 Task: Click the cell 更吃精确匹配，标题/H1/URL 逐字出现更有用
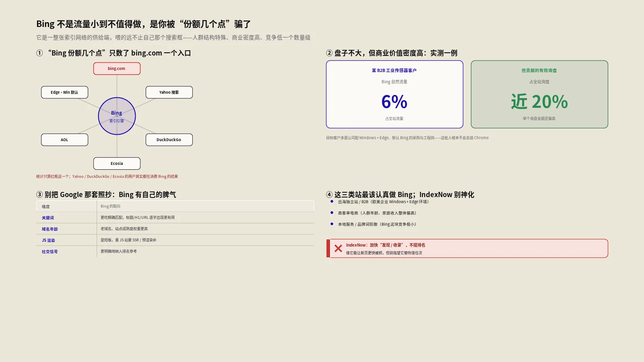click(x=138, y=218)
